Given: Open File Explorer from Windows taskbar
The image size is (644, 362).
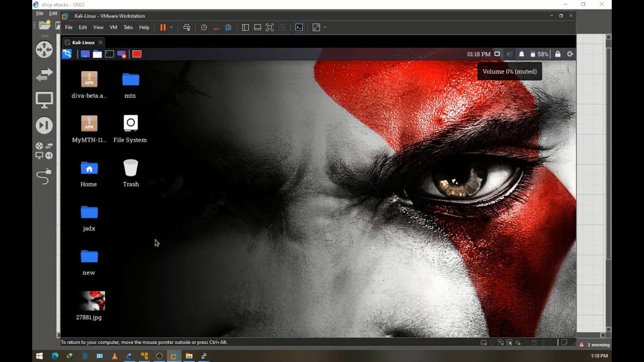Looking at the screenshot, I should point(189,356).
